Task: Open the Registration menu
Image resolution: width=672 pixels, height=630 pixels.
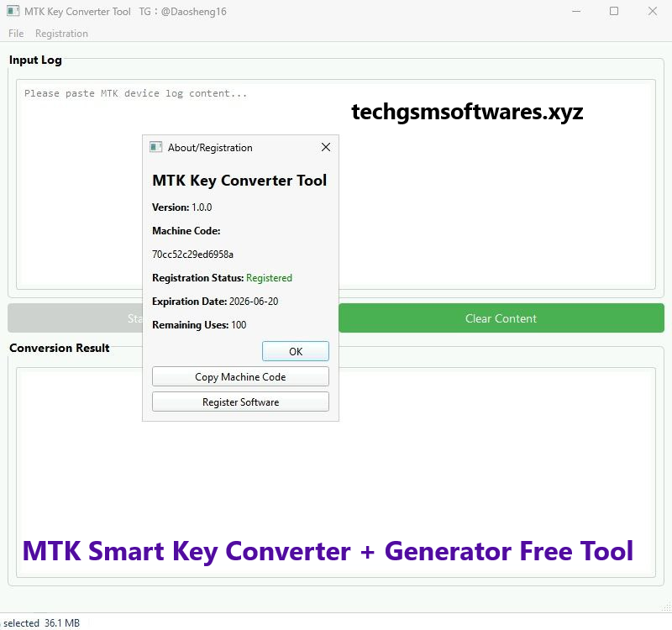Action: click(61, 34)
